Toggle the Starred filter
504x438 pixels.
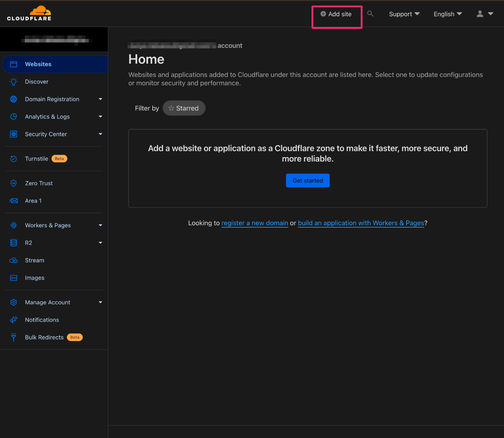(x=184, y=108)
